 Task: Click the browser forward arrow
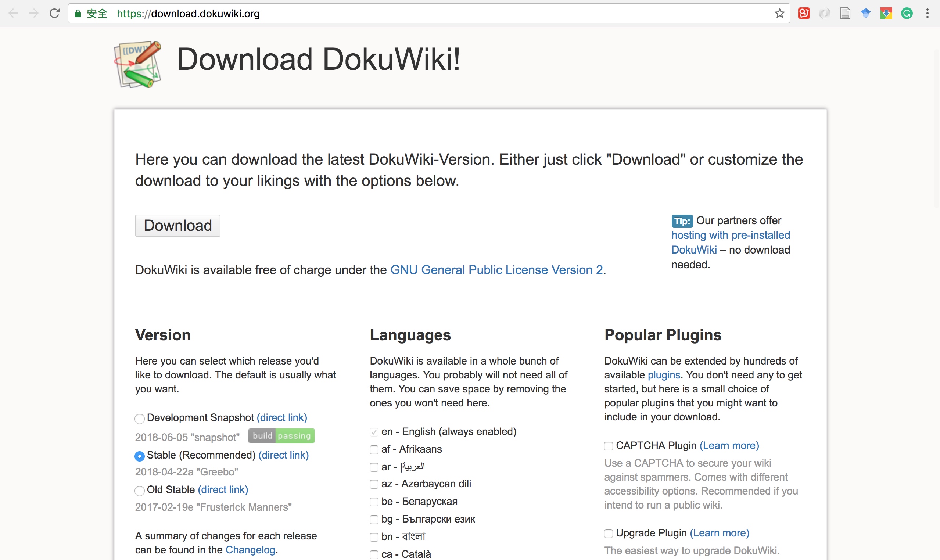(x=34, y=14)
